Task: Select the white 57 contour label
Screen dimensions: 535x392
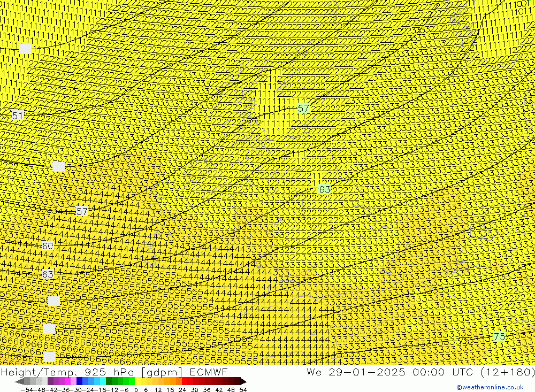Action: 82,212
